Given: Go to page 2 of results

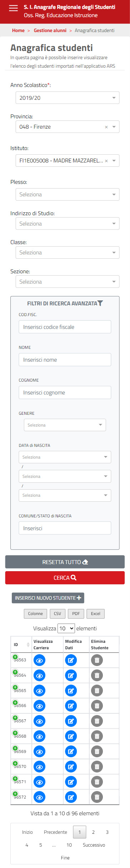Looking at the screenshot, I should [93, 832].
